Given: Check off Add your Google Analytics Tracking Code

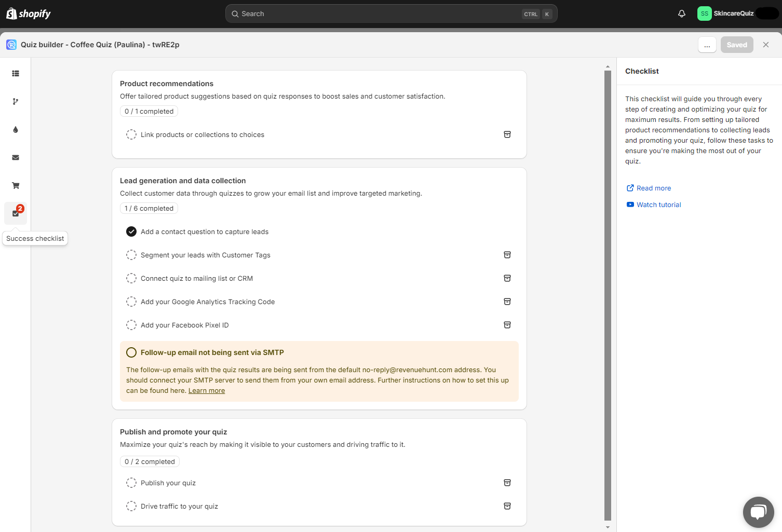Looking at the screenshot, I should [131, 302].
